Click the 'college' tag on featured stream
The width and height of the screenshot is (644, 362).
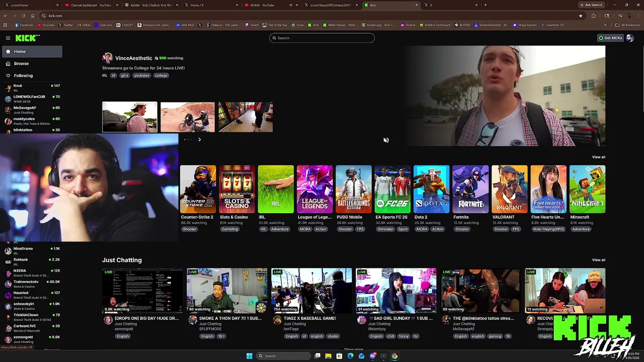(x=161, y=75)
